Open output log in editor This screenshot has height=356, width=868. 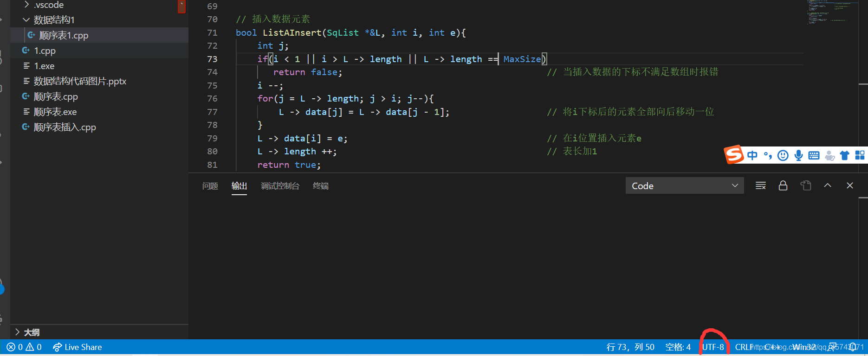(806, 186)
